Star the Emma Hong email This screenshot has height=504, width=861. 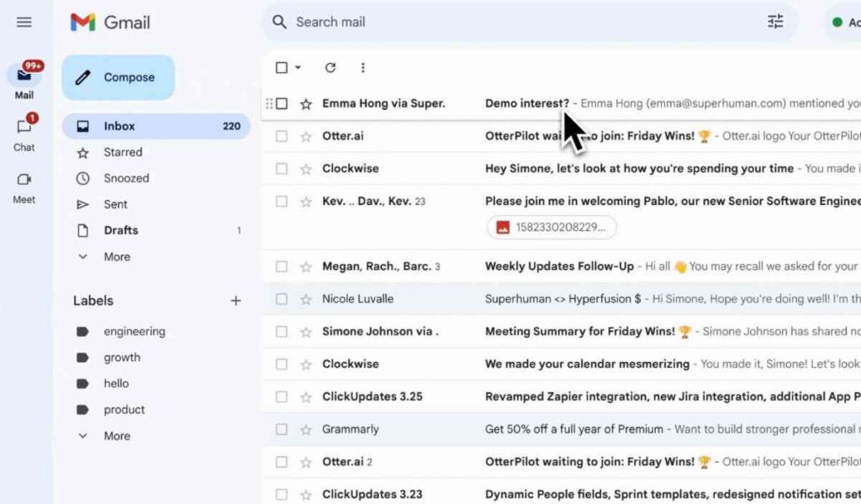[x=306, y=103]
